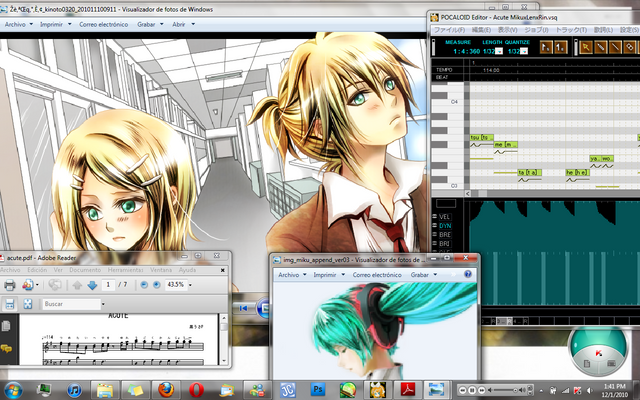The image size is (640, 400).
Task: Open Photoshop from the taskbar
Action: [317, 390]
